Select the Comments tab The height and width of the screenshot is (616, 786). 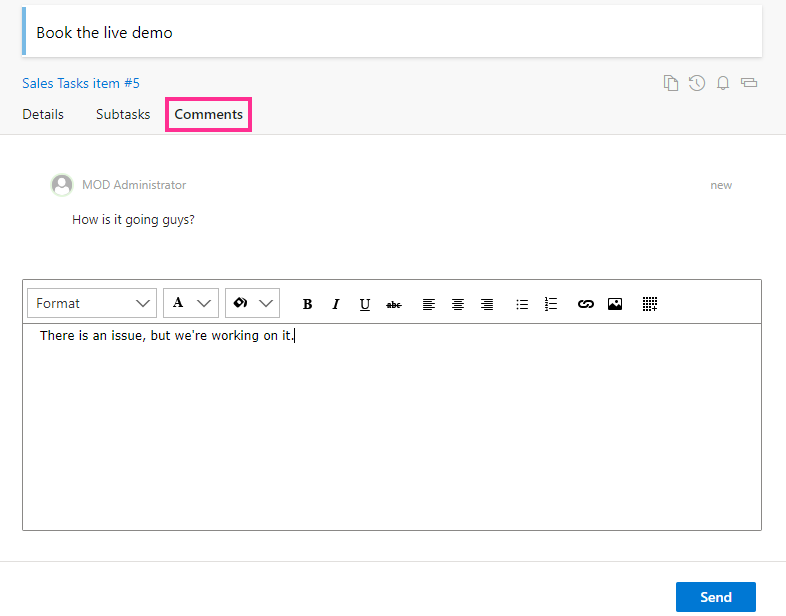[x=209, y=114]
